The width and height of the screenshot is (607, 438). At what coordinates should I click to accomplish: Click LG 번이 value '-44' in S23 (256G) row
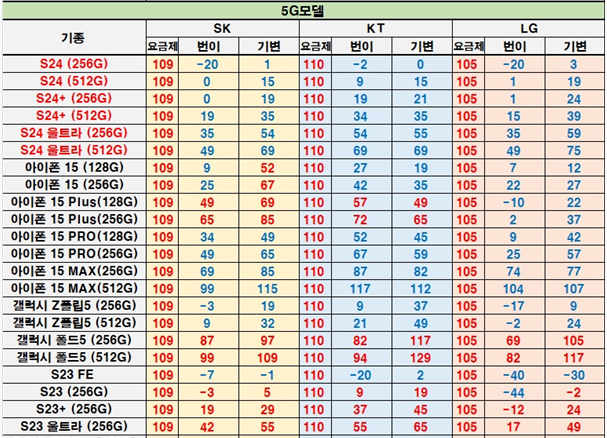[x=514, y=392]
